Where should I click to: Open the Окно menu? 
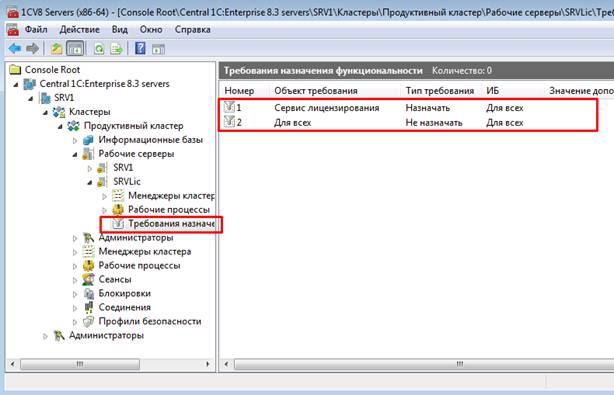point(151,29)
